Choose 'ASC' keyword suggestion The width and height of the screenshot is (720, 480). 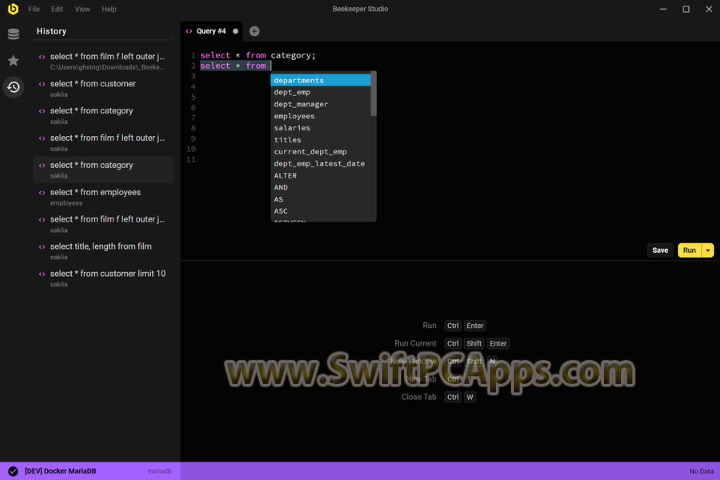[x=321, y=211]
